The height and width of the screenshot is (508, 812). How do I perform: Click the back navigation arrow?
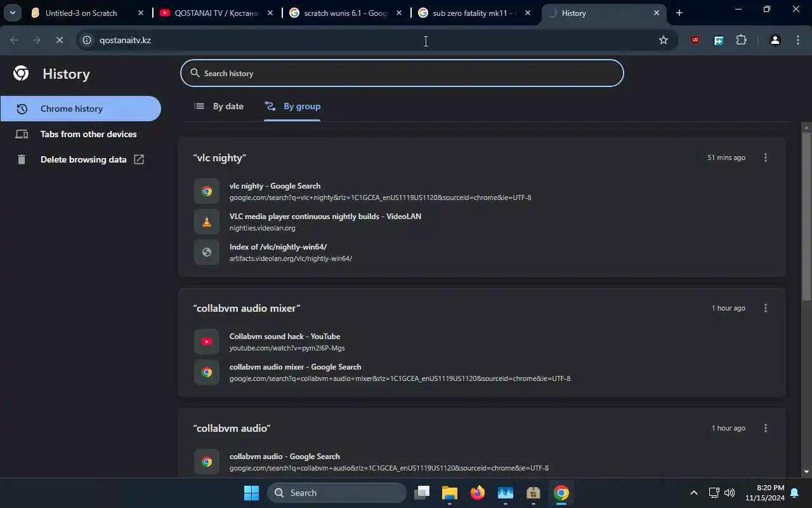click(x=14, y=40)
